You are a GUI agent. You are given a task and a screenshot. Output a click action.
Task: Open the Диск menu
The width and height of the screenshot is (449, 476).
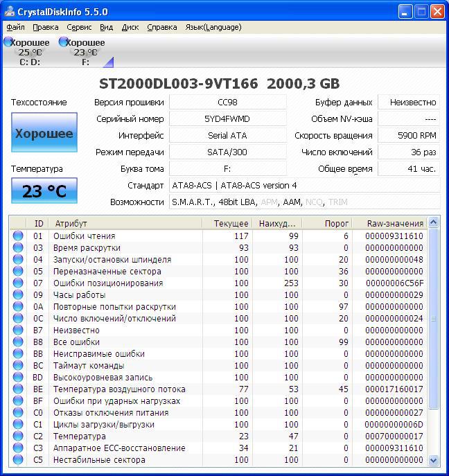[130, 27]
